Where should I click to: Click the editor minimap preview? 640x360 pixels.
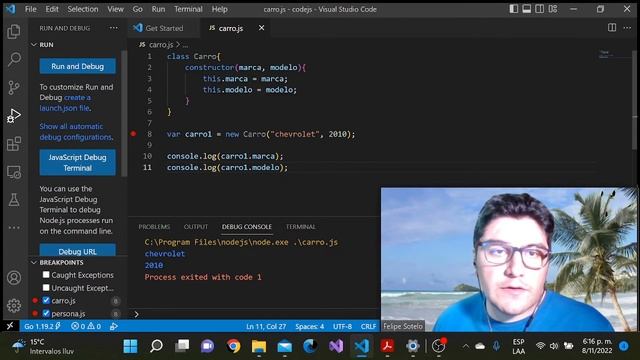[605, 54]
